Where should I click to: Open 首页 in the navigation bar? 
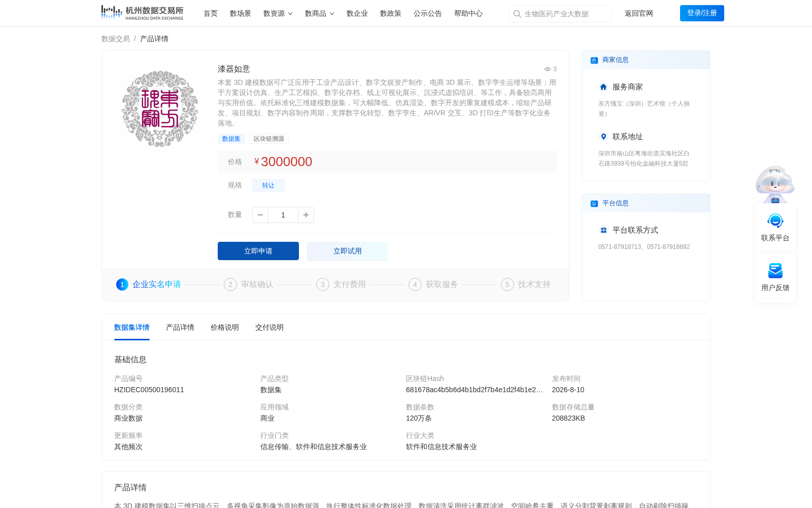(211, 14)
